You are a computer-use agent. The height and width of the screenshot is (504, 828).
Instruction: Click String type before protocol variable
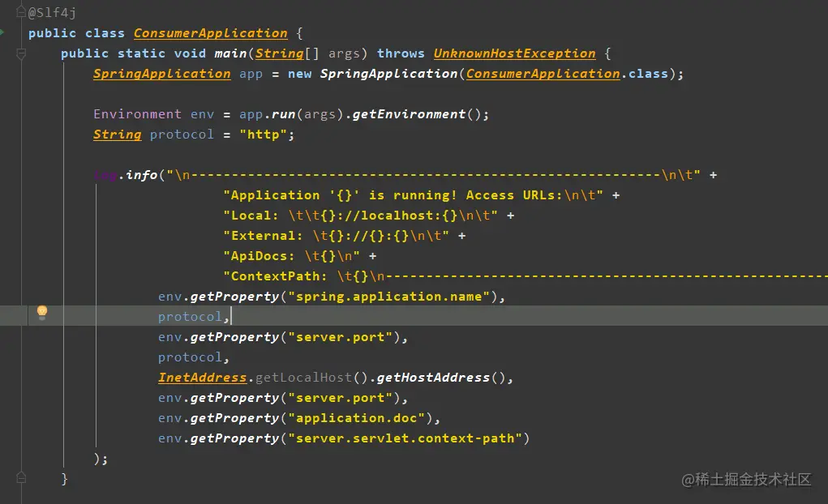click(118, 135)
